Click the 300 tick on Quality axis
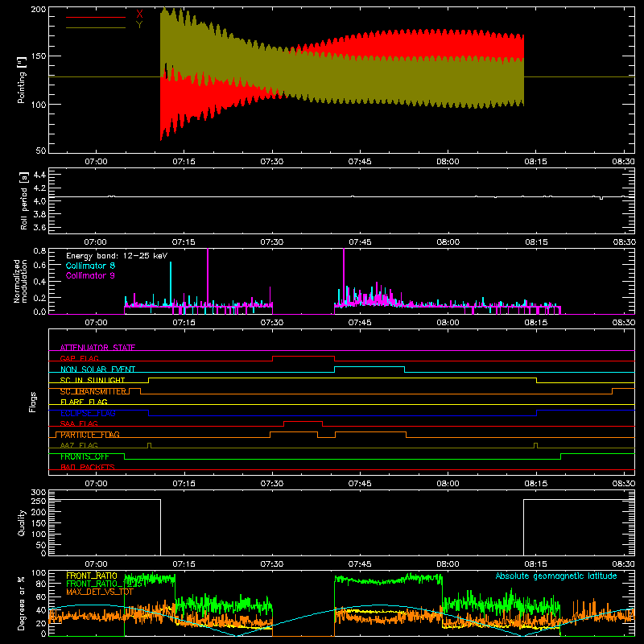644x644 pixels. click(39, 493)
